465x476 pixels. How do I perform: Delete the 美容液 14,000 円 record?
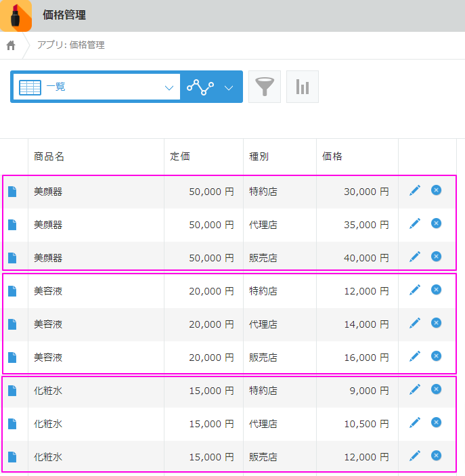point(436,323)
